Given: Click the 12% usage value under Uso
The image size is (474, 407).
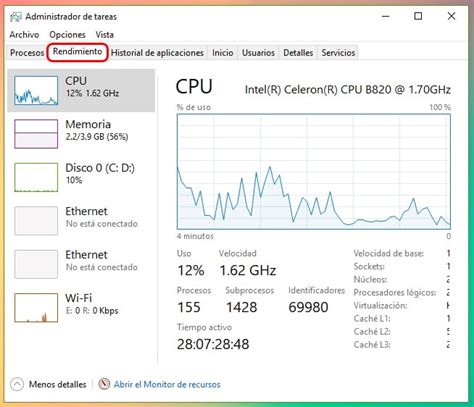Looking at the screenshot, I should [191, 270].
